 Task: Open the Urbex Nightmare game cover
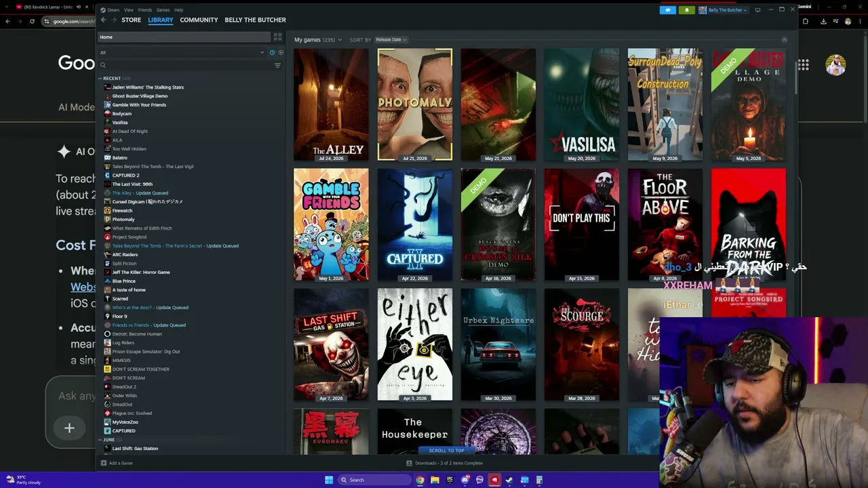[x=498, y=344]
